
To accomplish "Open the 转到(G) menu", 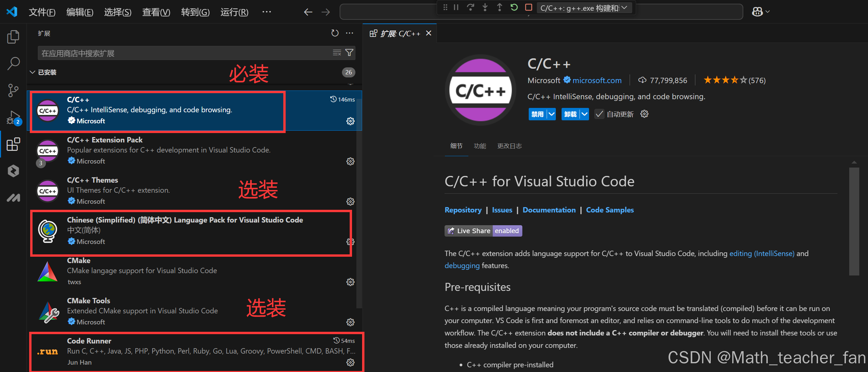I will 195,12.
